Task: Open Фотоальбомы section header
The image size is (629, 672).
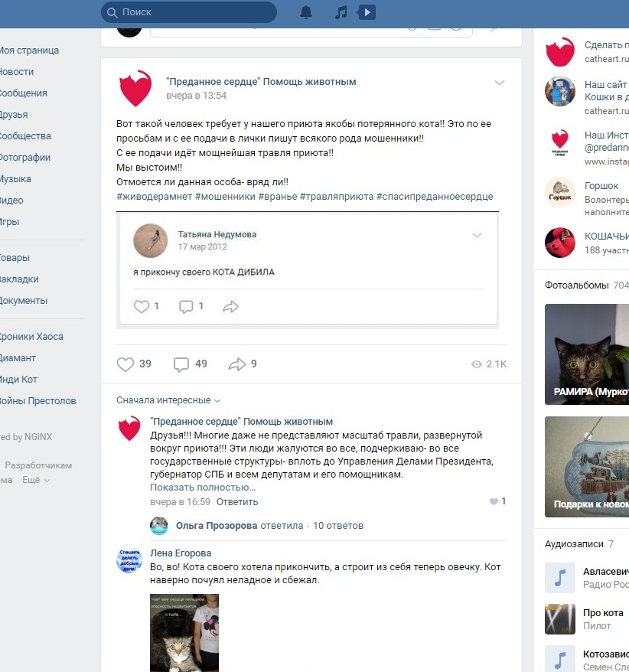Action: (x=577, y=285)
